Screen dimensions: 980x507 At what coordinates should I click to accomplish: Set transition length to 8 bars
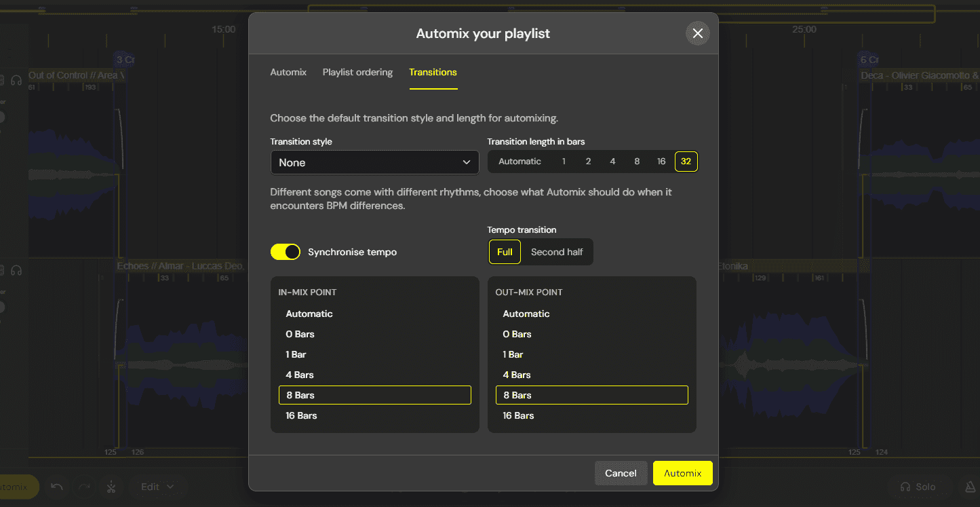[637, 161]
